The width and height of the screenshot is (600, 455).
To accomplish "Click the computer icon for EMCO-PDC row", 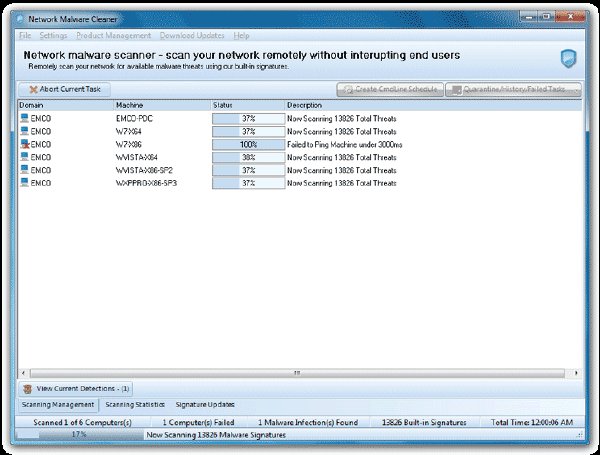I will pyautogui.click(x=24, y=118).
